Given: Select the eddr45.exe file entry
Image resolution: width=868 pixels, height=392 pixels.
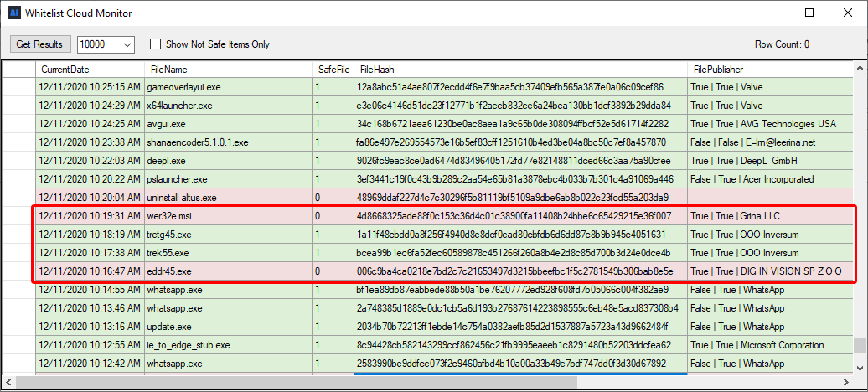Looking at the screenshot, I should pyautogui.click(x=168, y=271).
